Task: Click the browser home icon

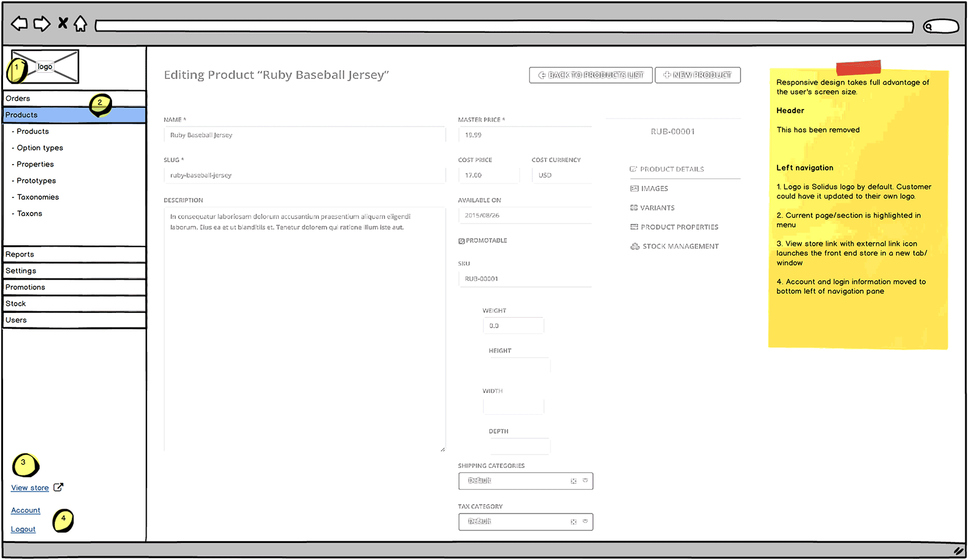Action: 81,23
